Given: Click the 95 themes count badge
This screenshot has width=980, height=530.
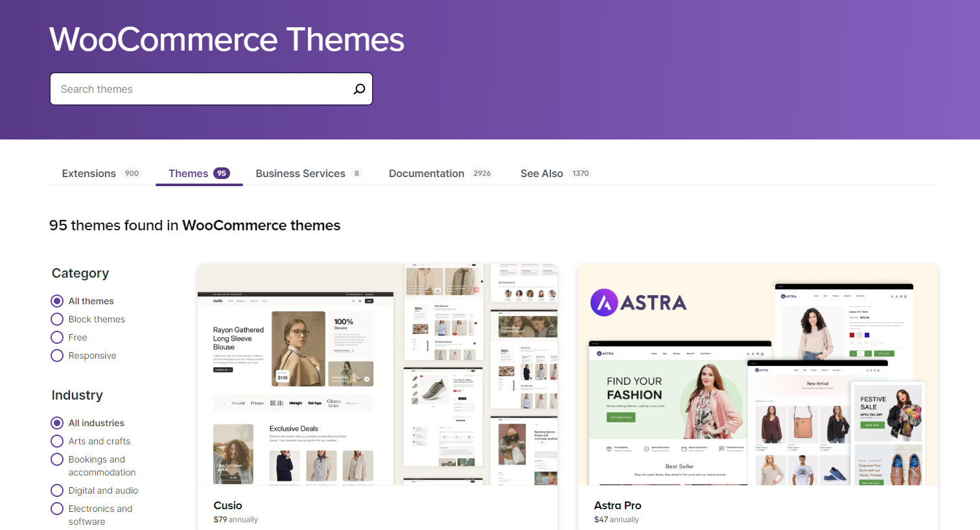Looking at the screenshot, I should (222, 173).
